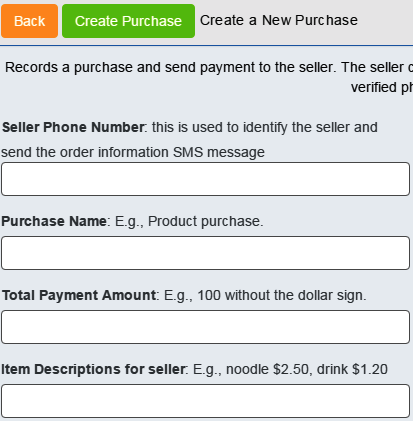Click 'send the order information SMS message' line

pyautogui.click(x=133, y=152)
